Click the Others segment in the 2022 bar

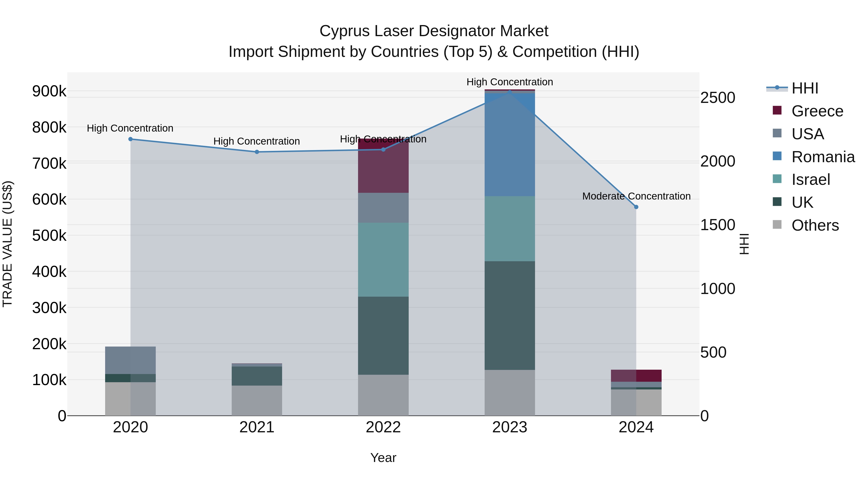[383, 395]
